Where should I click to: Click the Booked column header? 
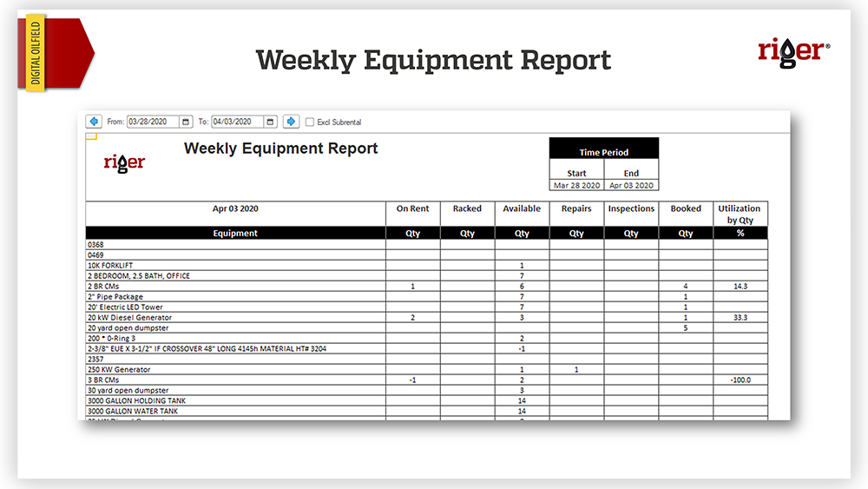pos(686,208)
